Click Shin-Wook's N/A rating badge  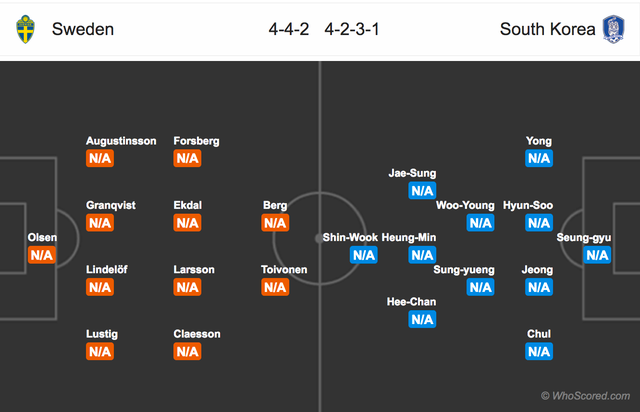(x=363, y=255)
